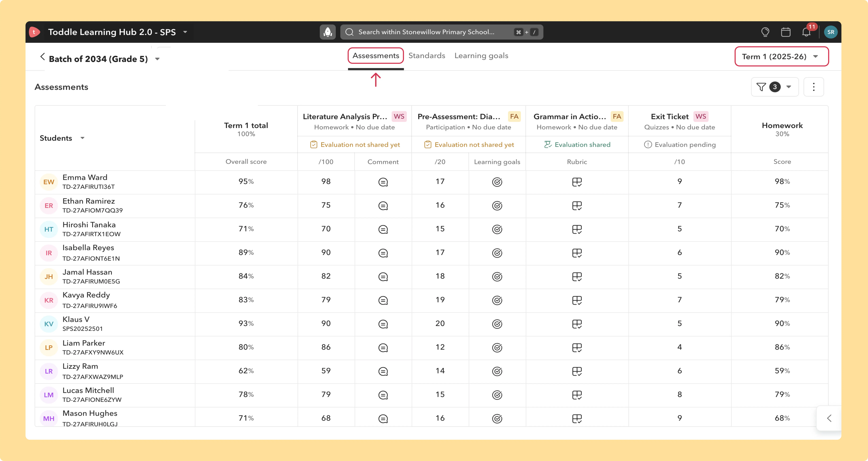Image resolution: width=868 pixels, height=461 pixels.
Task: Expand Batch of 2034 (Grade 5) dropdown
Action: tap(157, 59)
